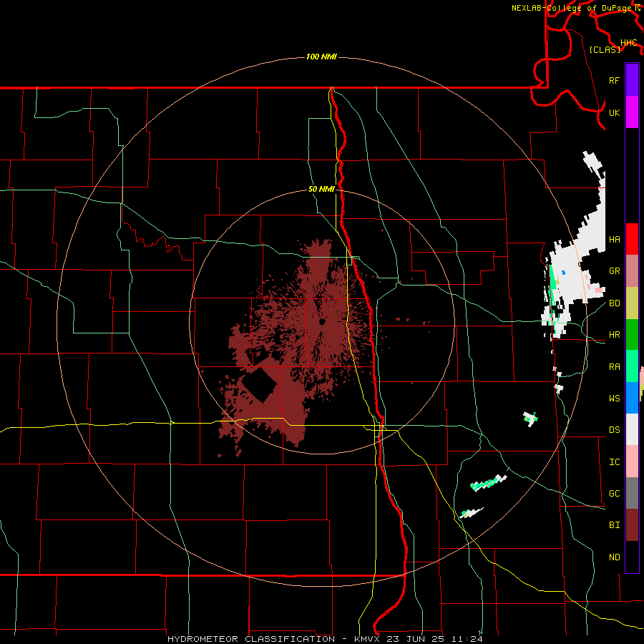The width and height of the screenshot is (644, 644).
Task: Click the 'GR' legend label text
Action: pos(614,271)
